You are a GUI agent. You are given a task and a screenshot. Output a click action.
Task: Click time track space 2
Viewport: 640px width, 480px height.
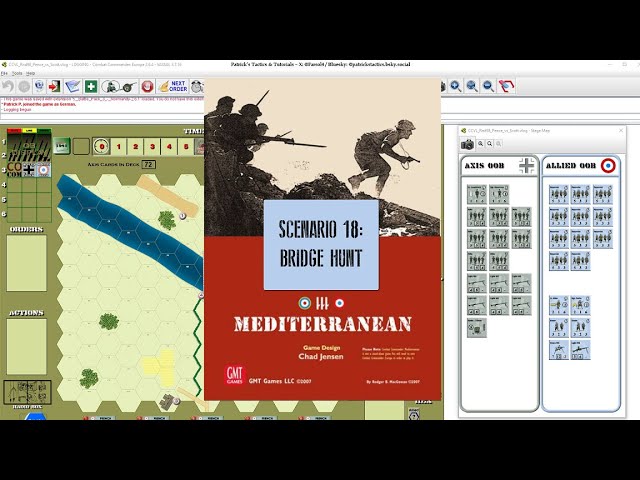point(136,146)
